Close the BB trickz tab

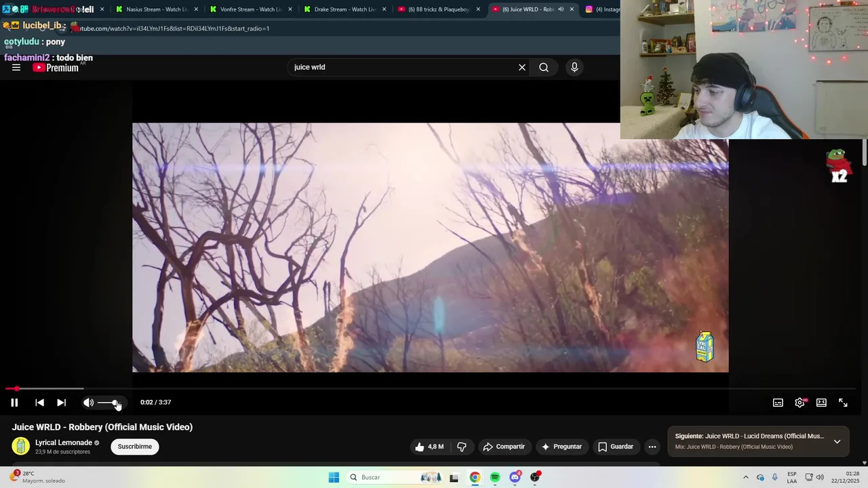point(478,9)
